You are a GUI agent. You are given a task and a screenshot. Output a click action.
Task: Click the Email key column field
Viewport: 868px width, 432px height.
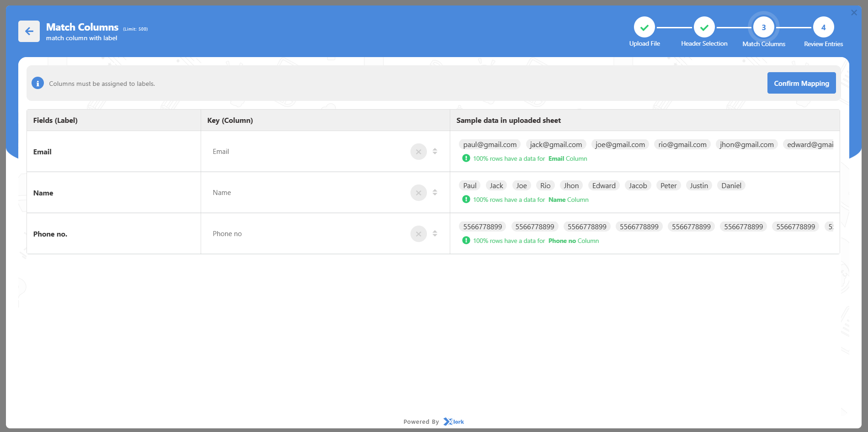(306, 152)
